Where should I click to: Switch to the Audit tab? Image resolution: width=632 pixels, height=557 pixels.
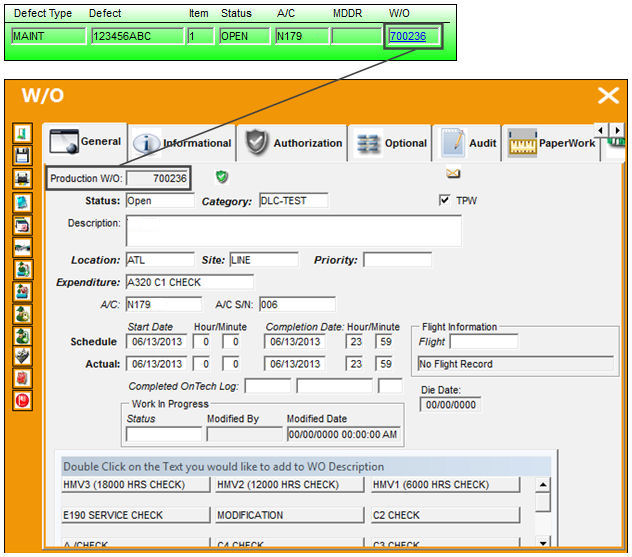coord(468,143)
